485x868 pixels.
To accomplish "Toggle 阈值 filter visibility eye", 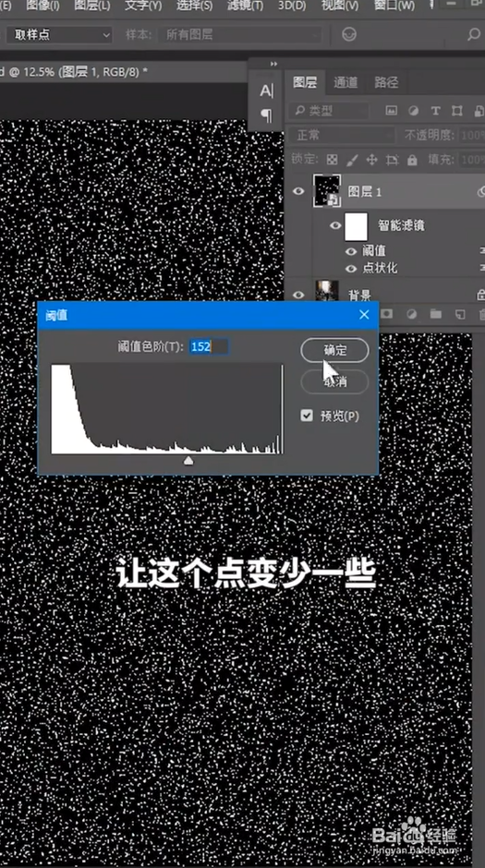I will click(x=351, y=251).
